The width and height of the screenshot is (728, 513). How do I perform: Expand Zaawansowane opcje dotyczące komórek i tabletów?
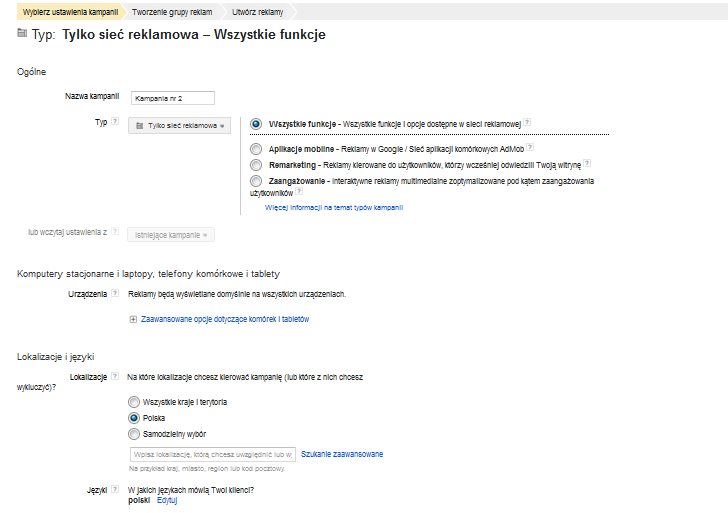[x=219, y=319]
